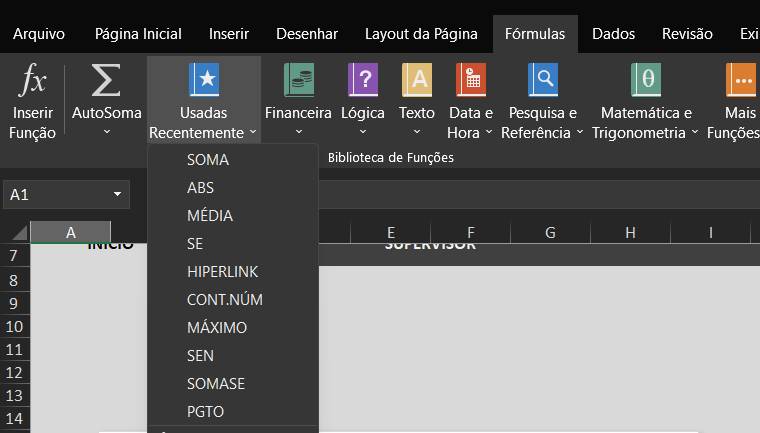Select column H header

(631, 233)
